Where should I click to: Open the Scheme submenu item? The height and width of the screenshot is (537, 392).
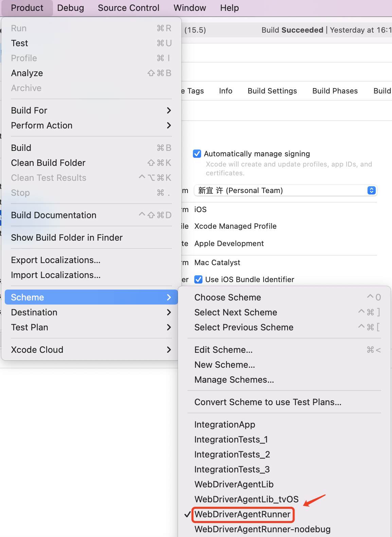point(91,297)
